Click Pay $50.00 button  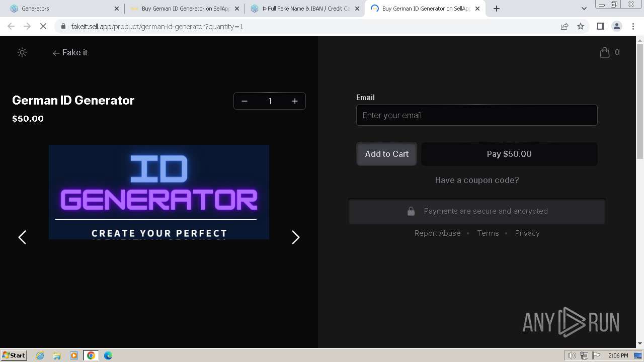tap(509, 154)
